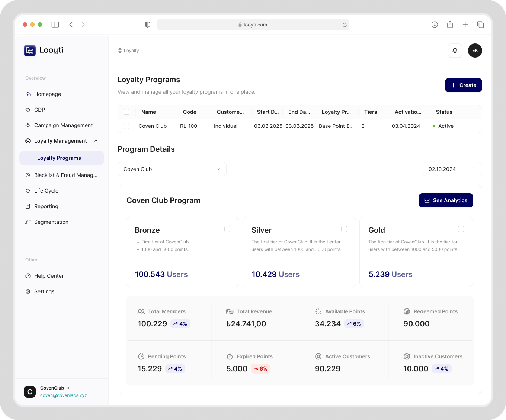Tick the Bronze tier checkbox
Viewport: 506px width, 420px height.
(227, 229)
